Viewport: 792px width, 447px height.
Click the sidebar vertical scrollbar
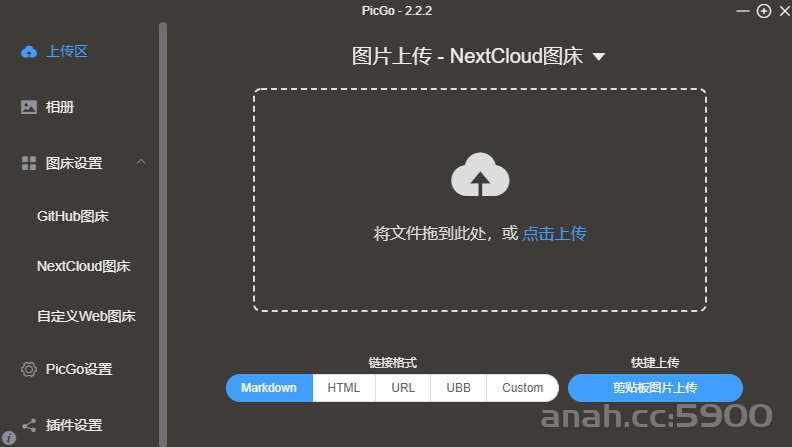[163, 234]
